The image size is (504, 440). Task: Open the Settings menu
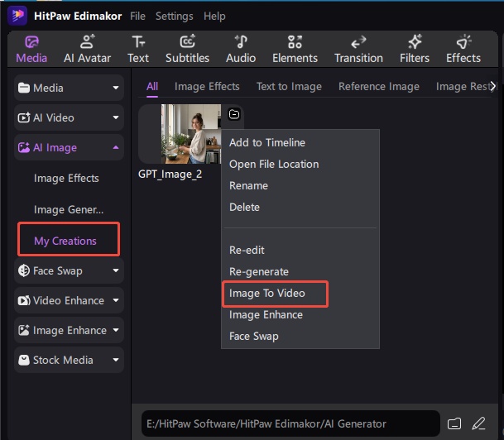pyautogui.click(x=175, y=16)
